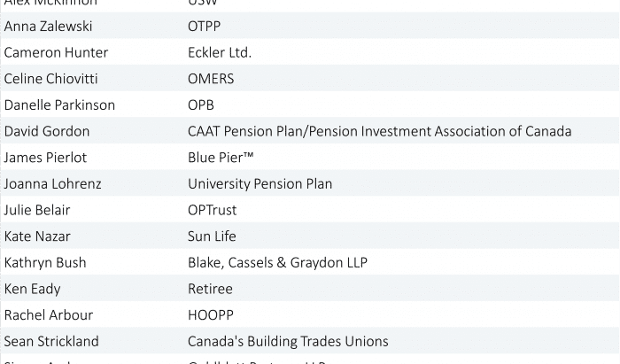Click the Blue Pier organization entry
The width and height of the screenshot is (620, 364).
219,158
